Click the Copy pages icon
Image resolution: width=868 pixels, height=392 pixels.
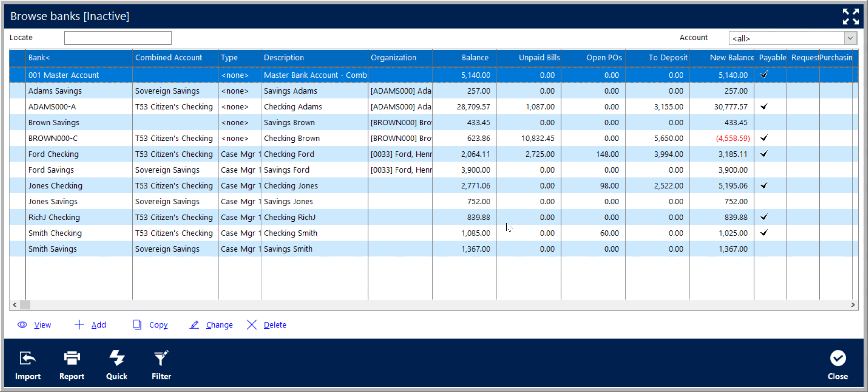(x=137, y=324)
